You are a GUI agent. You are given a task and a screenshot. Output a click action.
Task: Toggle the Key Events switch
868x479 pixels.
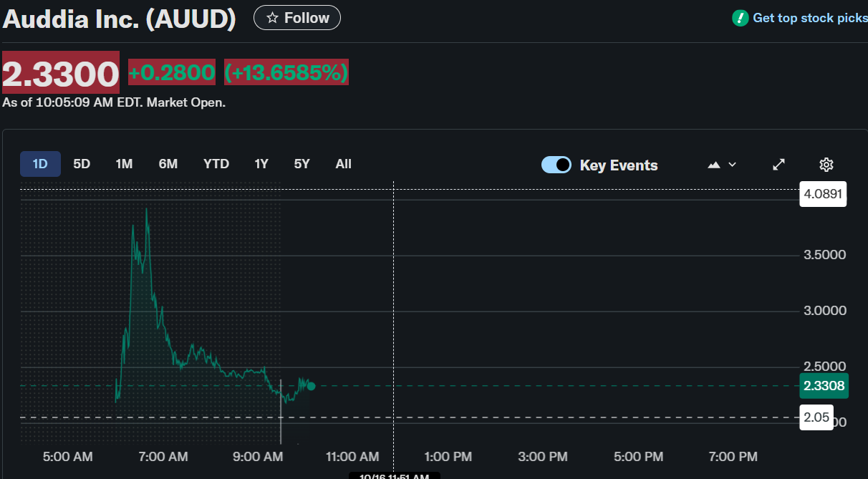click(x=556, y=165)
